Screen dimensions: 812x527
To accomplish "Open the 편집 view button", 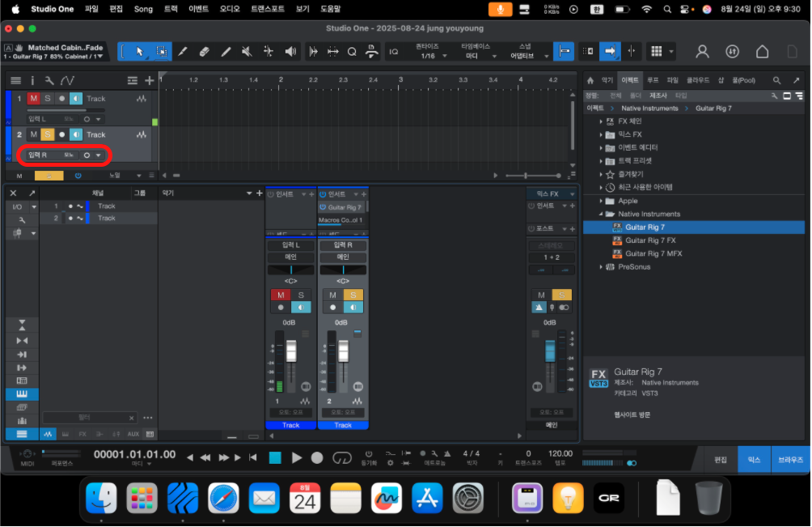I will click(721, 460).
